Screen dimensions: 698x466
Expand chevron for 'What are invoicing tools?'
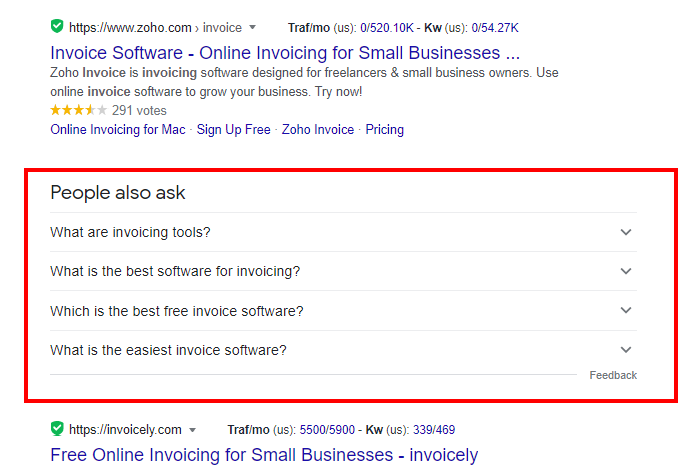click(626, 232)
